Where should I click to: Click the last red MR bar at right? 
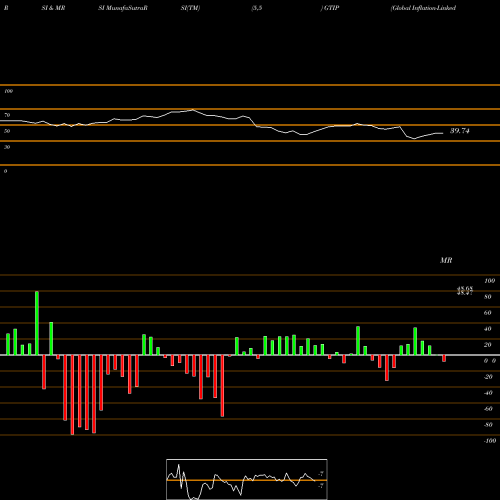click(x=444, y=358)
